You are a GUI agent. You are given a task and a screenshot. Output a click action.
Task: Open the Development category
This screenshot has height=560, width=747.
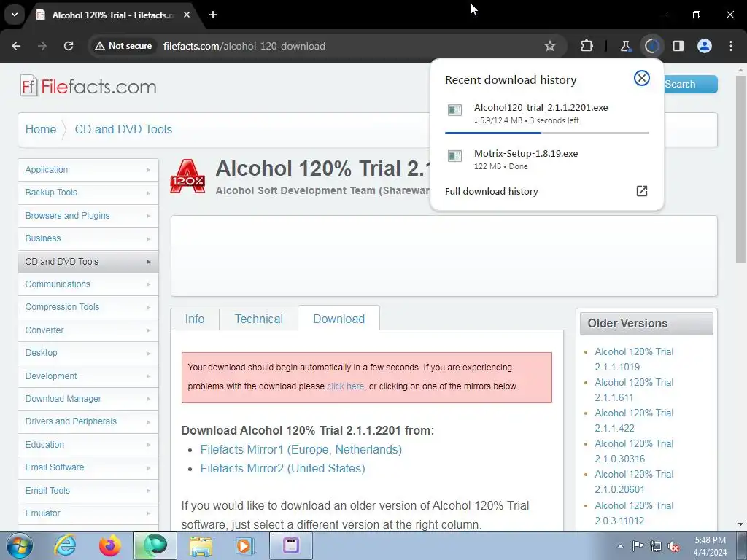[88, 376]
